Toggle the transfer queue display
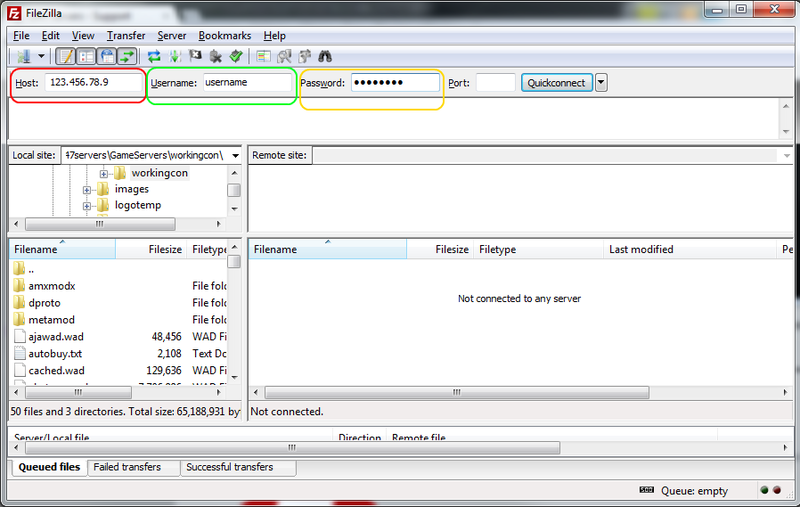This screenshot has width=800, height=507. tap(127, 56)
